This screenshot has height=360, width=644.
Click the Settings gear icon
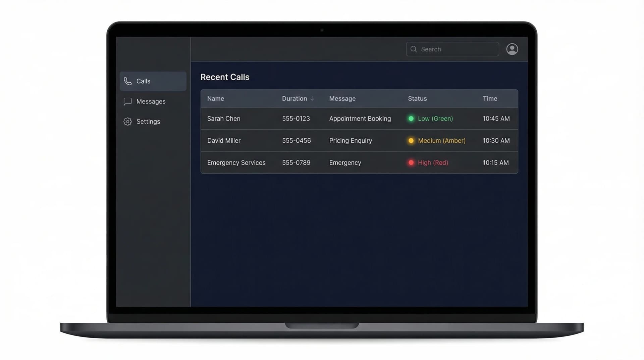coord(128,122)
